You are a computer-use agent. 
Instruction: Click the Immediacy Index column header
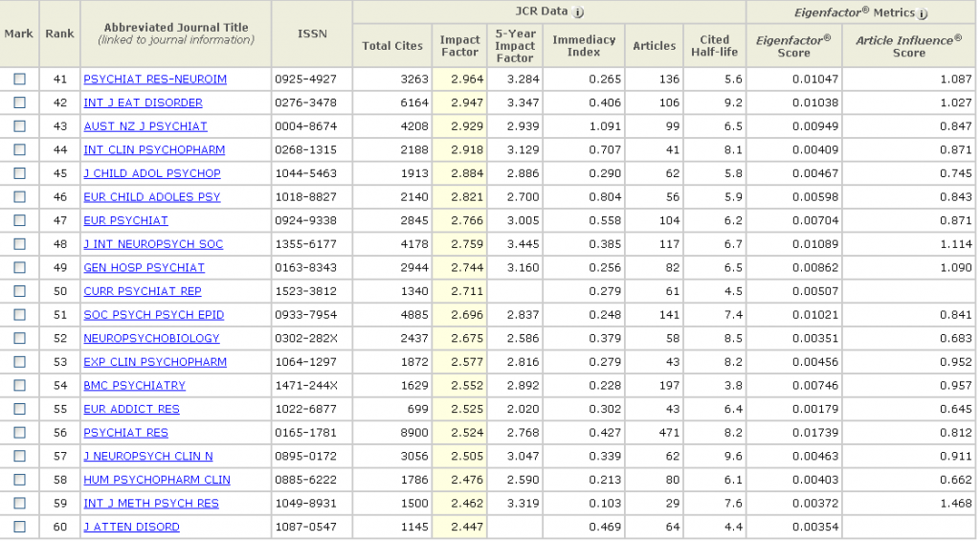pos(584,46)
